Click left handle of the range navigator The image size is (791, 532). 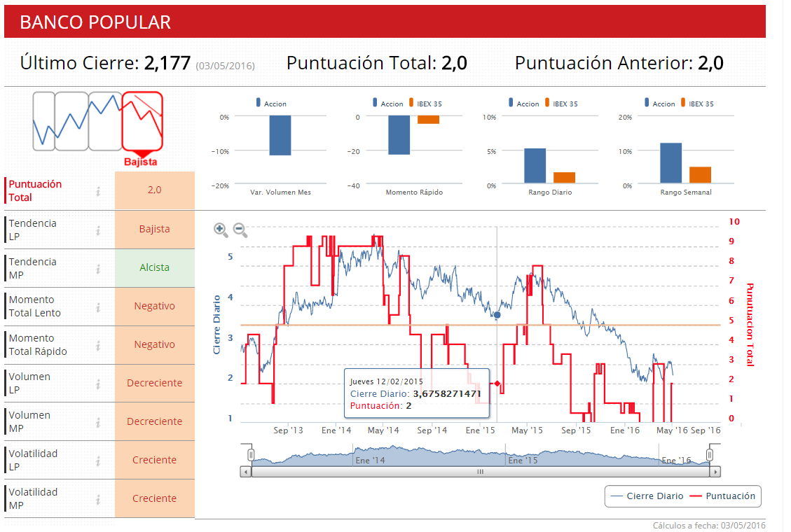pyautogui.click(x=251, y=455)
